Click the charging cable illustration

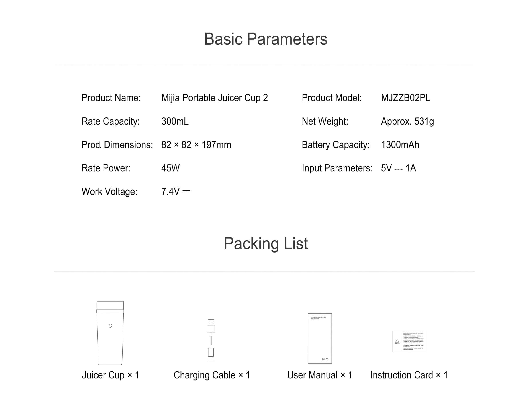(x=211, y=340)
